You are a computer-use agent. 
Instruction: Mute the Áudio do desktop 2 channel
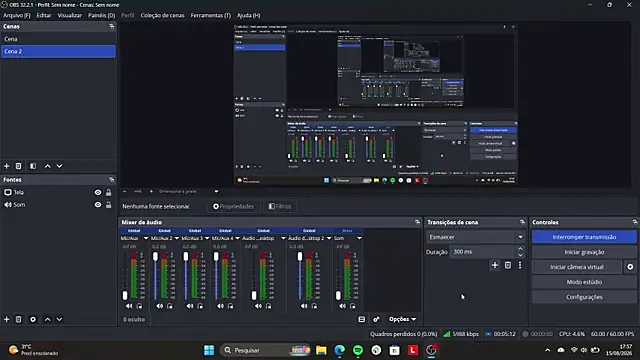(x=304, y=306)
